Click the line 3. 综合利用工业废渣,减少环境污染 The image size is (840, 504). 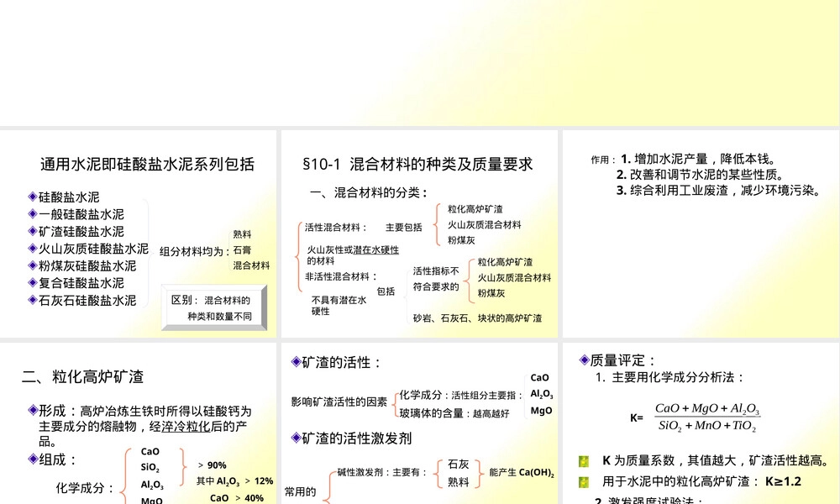(x=719, y=190)
